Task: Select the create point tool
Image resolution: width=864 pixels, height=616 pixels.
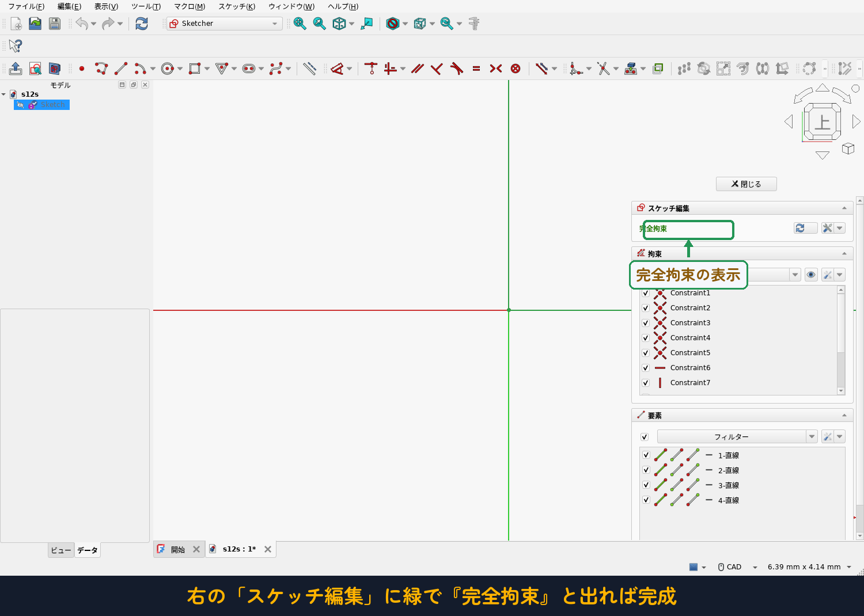Action: (x=82, y=69)
